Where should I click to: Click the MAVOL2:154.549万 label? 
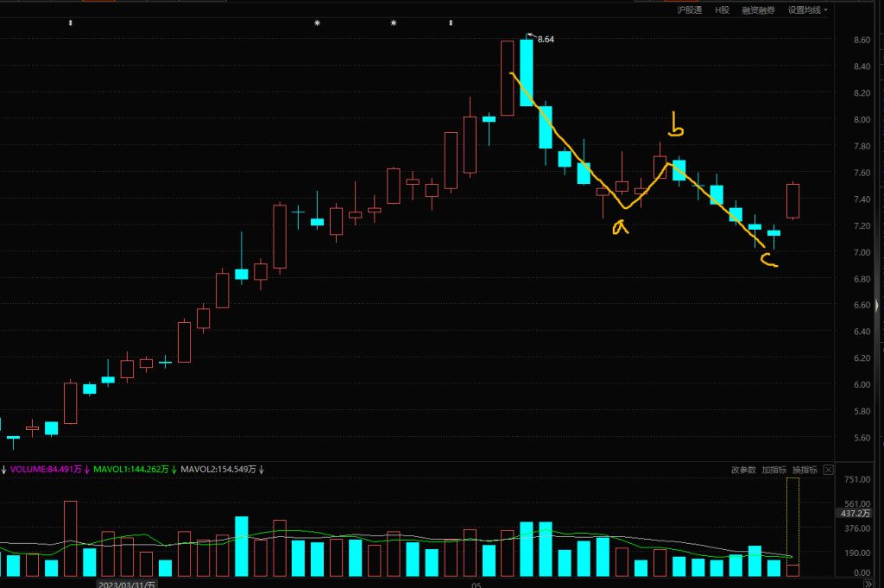[218, 469]
